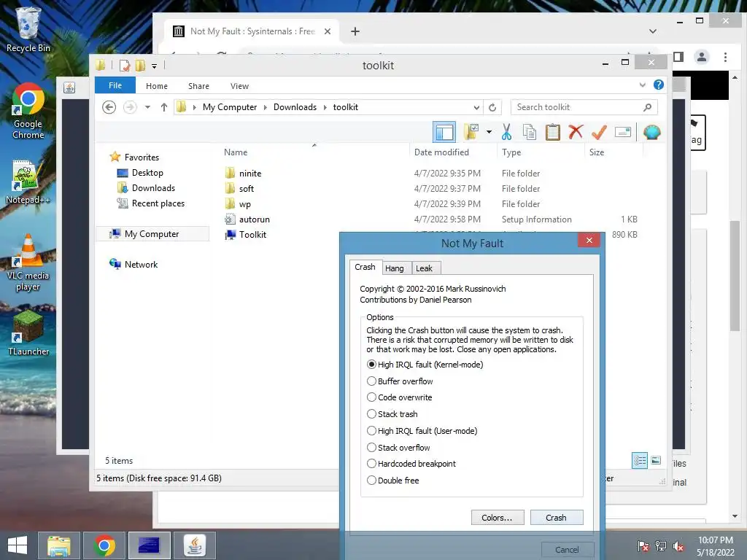The height and width of the screenshot is (560, 747).
Task: Click the Cancel button in Not My Fault
Action: [x=567, y=550]
